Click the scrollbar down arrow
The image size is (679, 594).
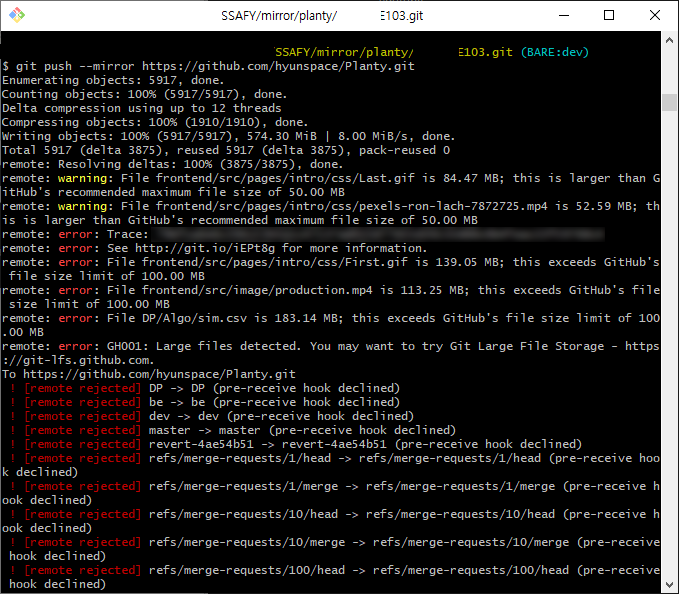669,585
